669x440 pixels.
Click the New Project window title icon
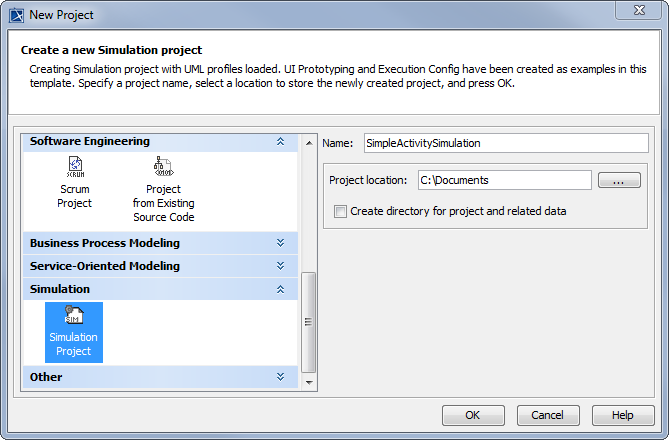point(14,14)
